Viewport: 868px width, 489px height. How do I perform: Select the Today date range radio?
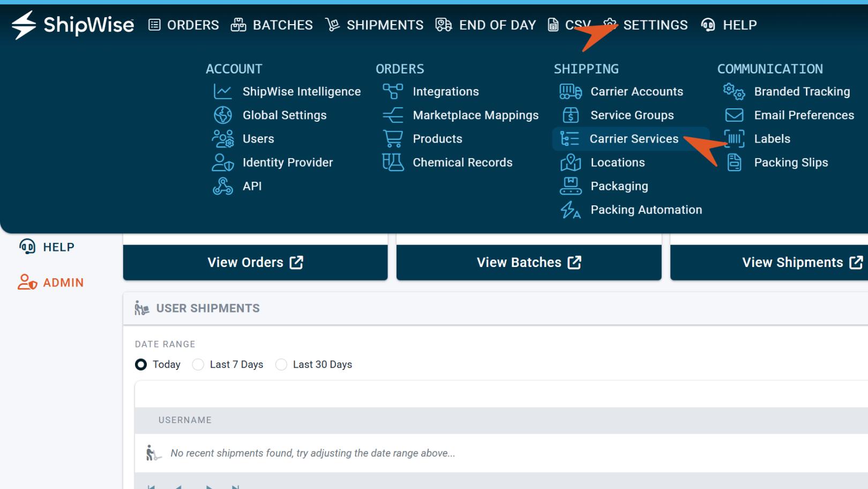coord(141,365)
